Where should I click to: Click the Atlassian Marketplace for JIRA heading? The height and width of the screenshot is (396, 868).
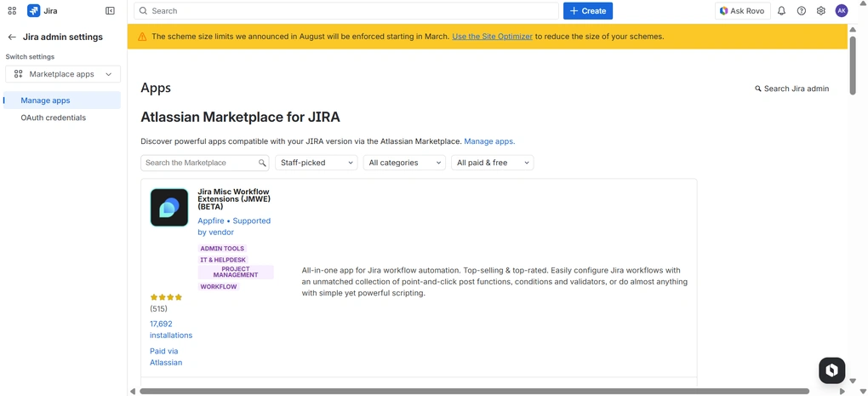click(240, 118)
